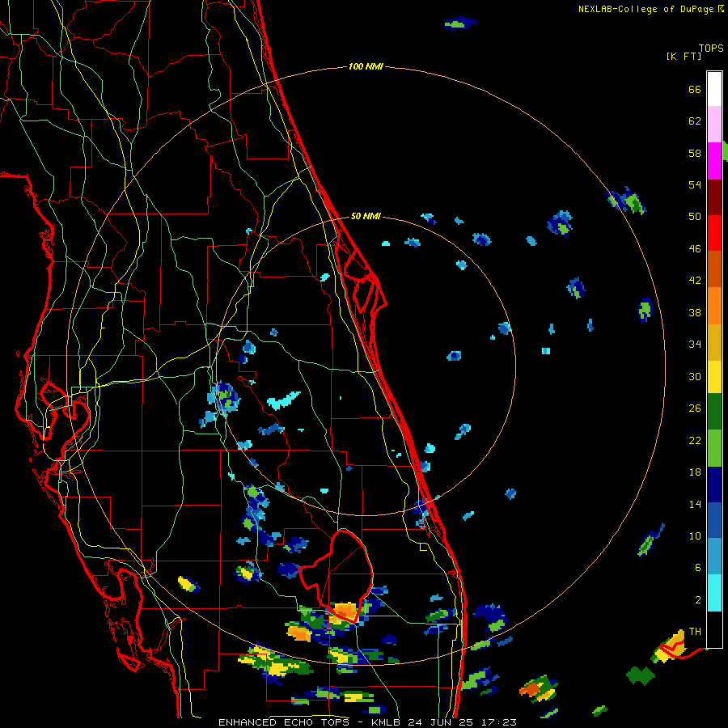Pick the light green legend swatch
The height and width of the screenshot is (728, 728).
click(714, 448)
